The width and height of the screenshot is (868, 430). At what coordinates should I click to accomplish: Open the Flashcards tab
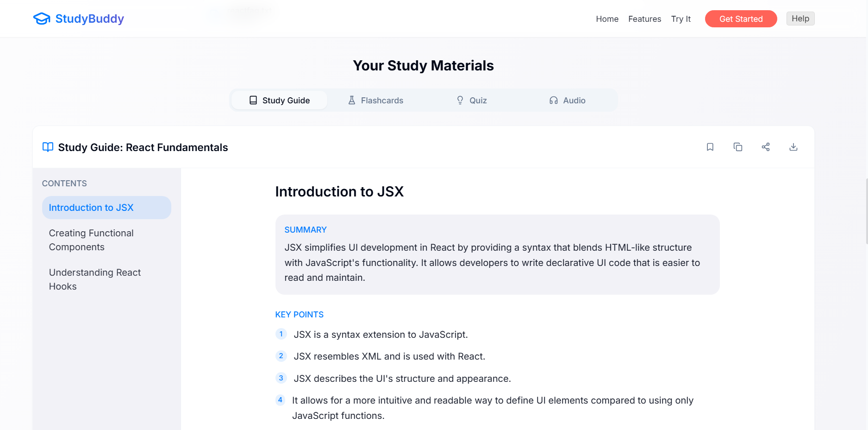[375, 100]
